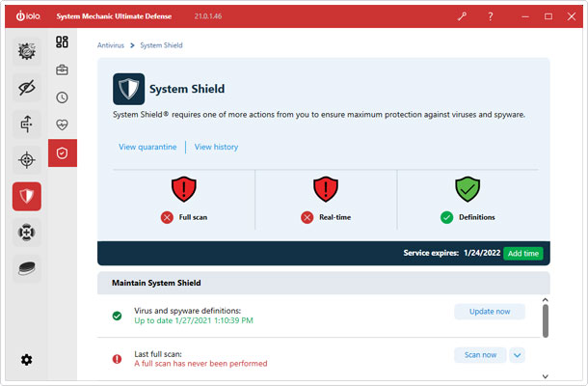Click the System Shield header logo icon
Screen dimensions: 588x386
128,89
